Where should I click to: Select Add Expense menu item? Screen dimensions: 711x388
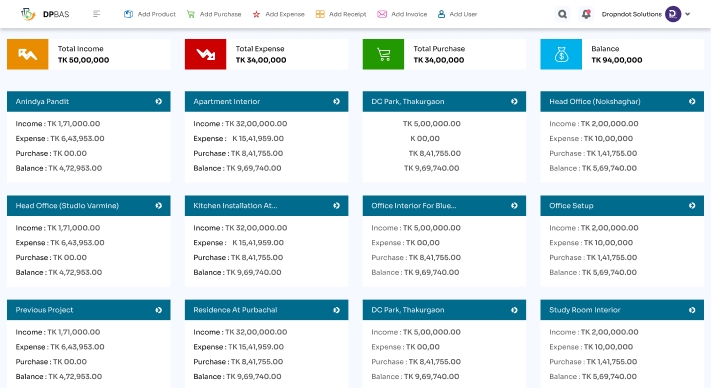278,14
